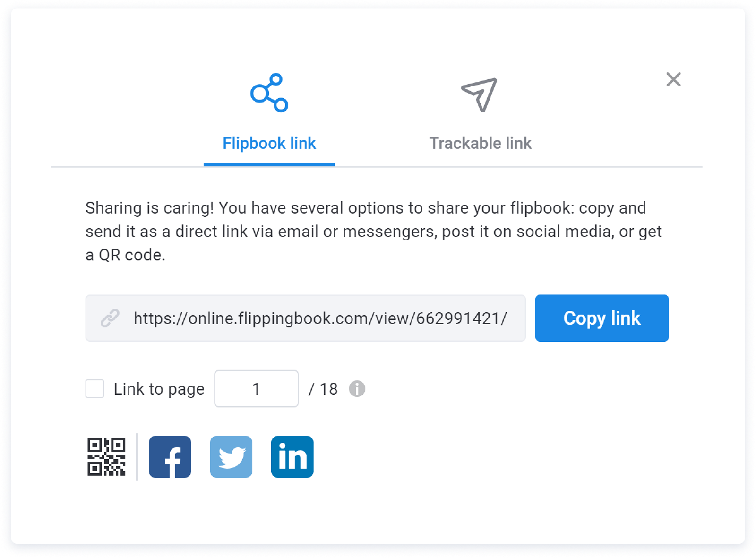This screenshot has width=756, height=558.
Task: Click the Copy link action
Action: 601,318
